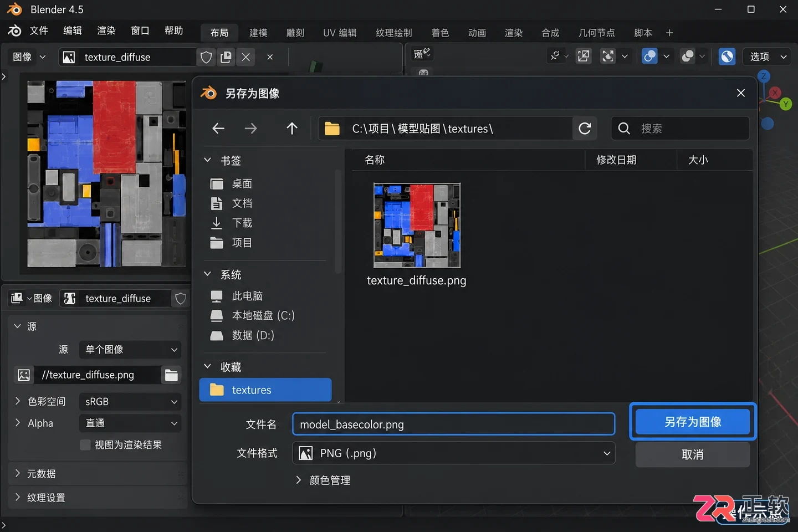Image resolution: width=798 pixels, height=532 pixels.
Task: Open the PNG file format dropdown
Action: [x=453, y=453]
